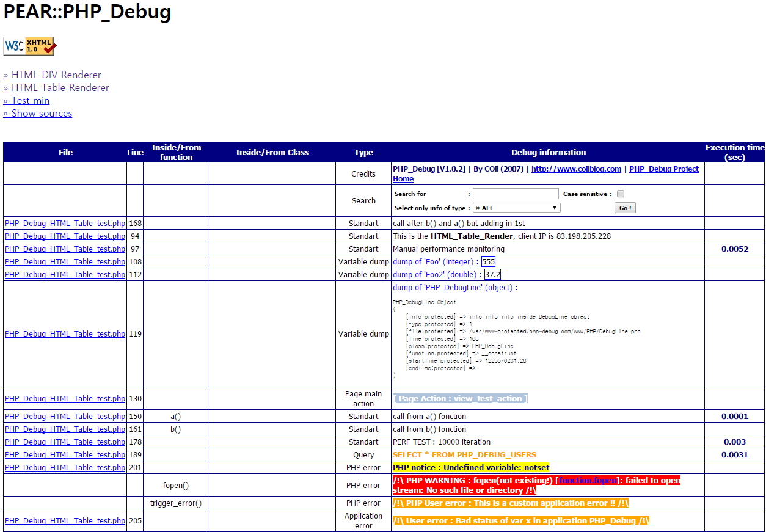This screenshot has width=766, height=532.
Task: Follow the Test min link
Action: click(x=26, y=101)
